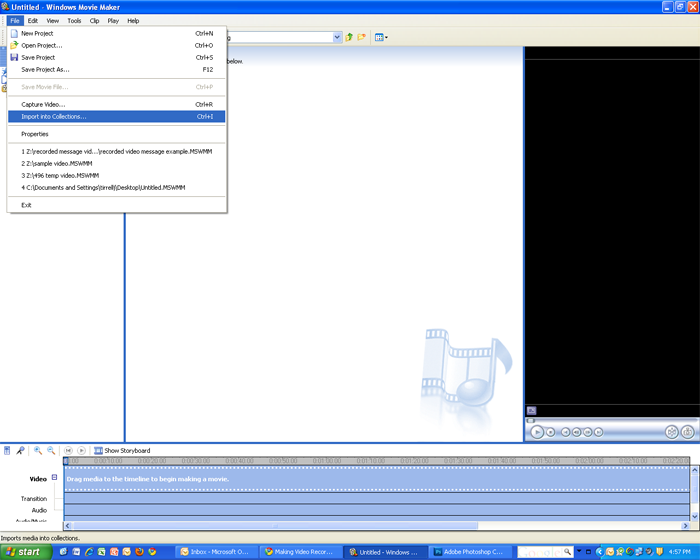
Task: Expand hidden system tray icons arrow
Action: click(x=600, y=552)
